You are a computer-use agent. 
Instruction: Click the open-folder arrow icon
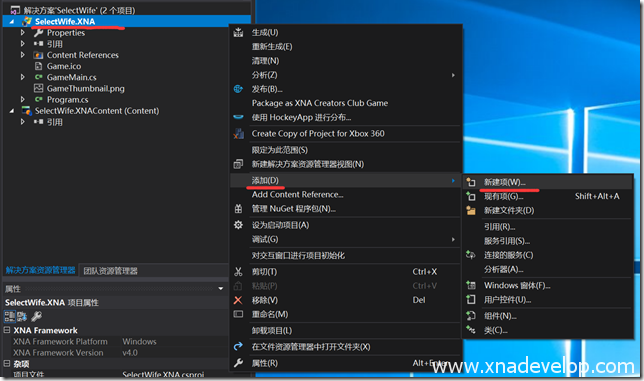(238, 347)
